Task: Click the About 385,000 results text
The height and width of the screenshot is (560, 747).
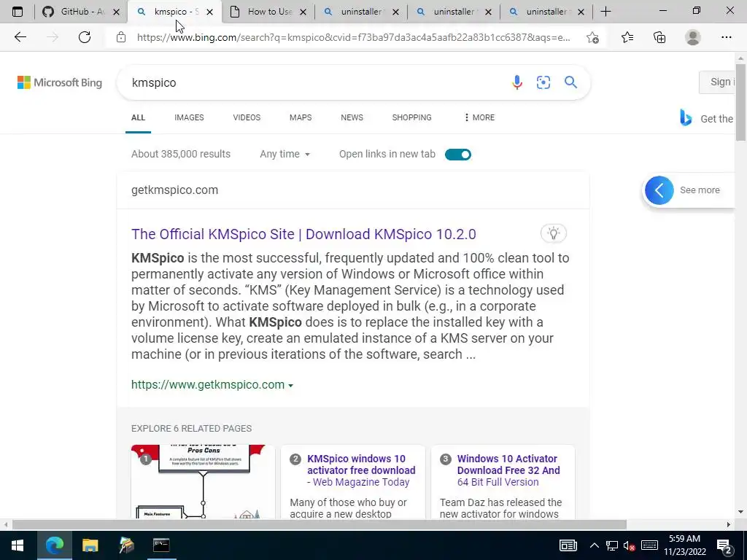Action: click(x=181, y=154)
